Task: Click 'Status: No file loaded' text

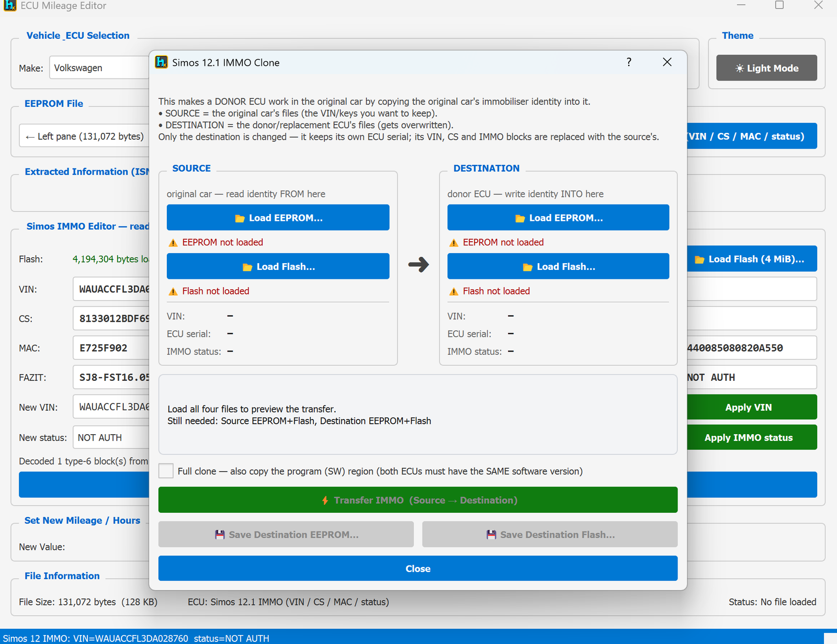Action: (772, 602)
